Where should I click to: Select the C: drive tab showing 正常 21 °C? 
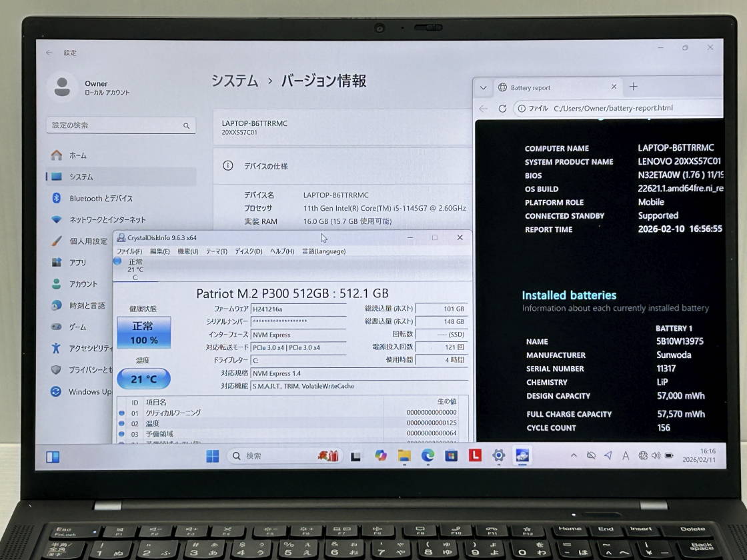pos(133,269)
